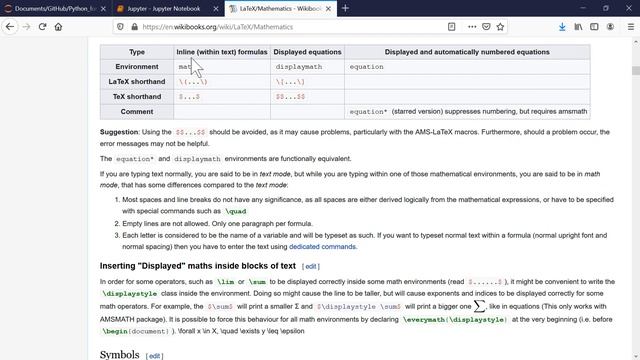Show site security lock information
Screen dimensions: 640x360
click(134, 27)
